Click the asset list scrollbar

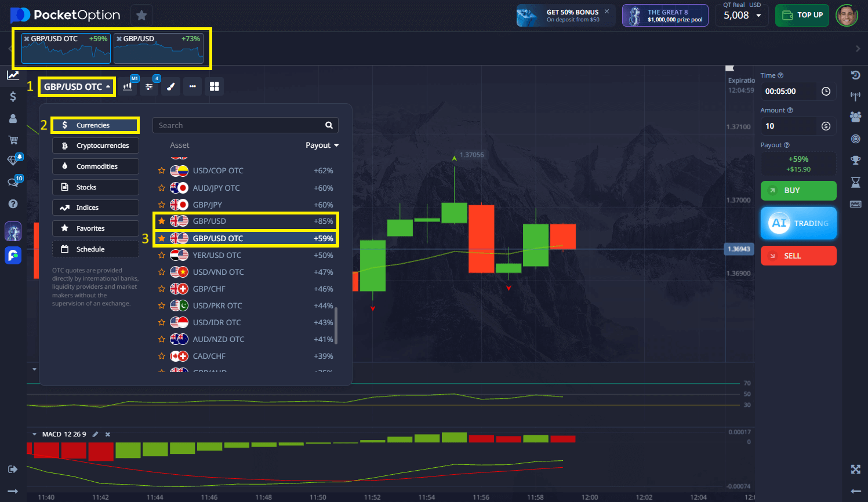[x=336, y=325]
